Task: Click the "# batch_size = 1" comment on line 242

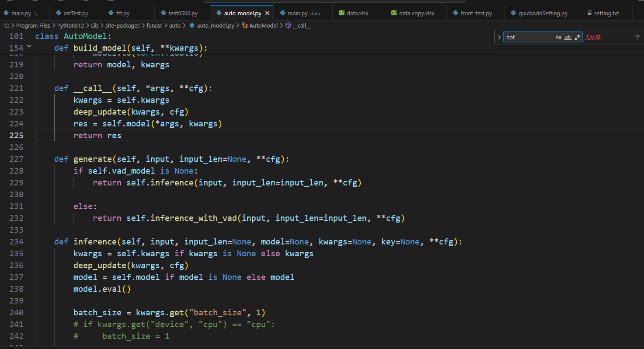Action: coord(122,336)
